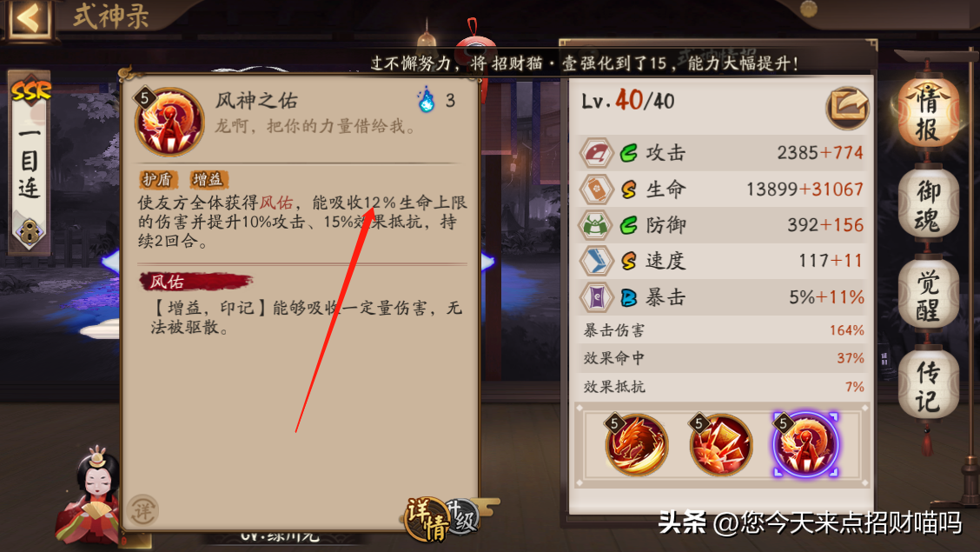Image resolution: width=980 pixels, height=552 pixels.
Task: Open the 传记 lantern tab
Action: pyautogui.click(x=928, y=386)
